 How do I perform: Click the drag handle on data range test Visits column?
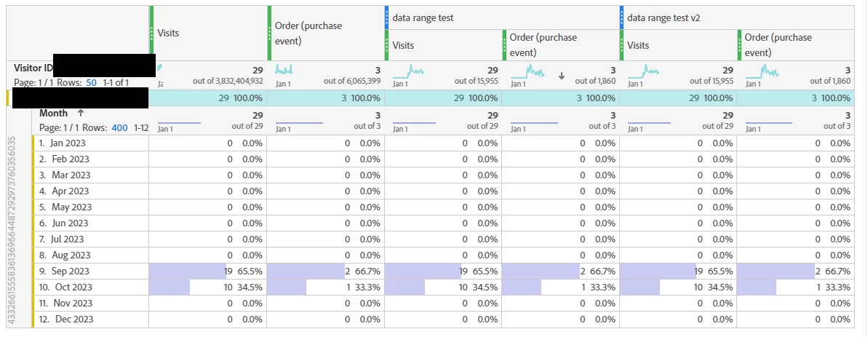pos(387,45)
